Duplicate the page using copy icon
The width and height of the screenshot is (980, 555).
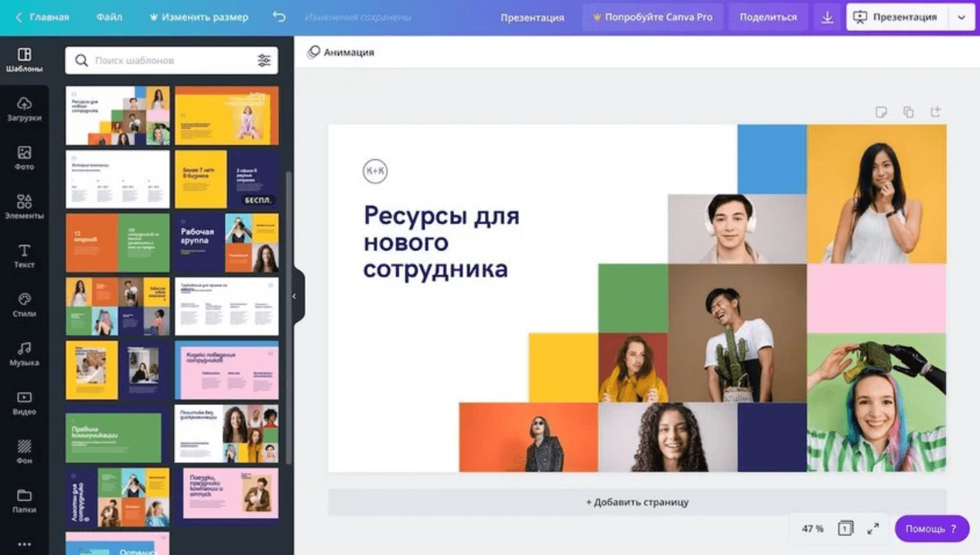pyautogui.click(x=908, y=112)
